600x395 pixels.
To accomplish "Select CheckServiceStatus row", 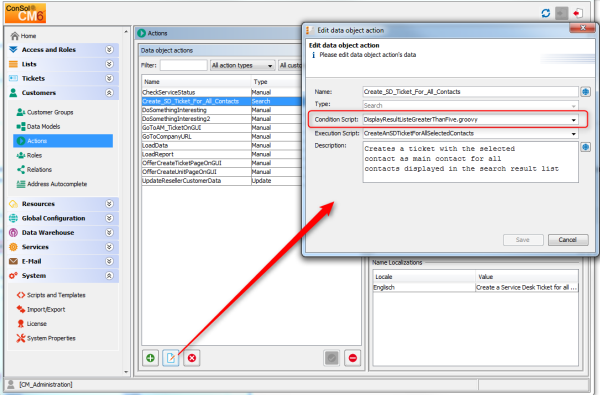I will (222, 92).
